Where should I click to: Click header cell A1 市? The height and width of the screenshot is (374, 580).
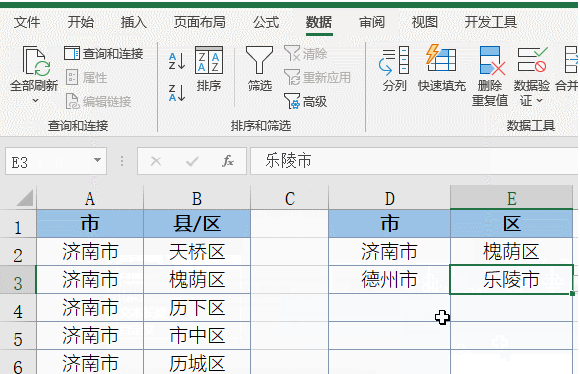(90, 224)
